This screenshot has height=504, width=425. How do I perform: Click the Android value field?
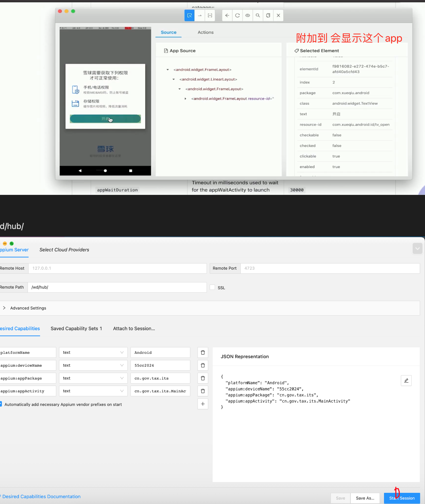pyautogui.click(x=160, y=353)
